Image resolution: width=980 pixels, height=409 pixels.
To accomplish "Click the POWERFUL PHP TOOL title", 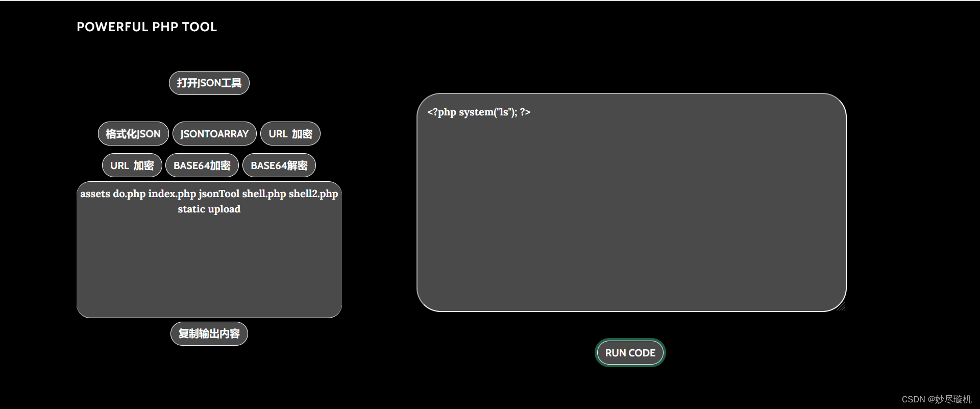I will pyautogui.click(x=147, y=27).
